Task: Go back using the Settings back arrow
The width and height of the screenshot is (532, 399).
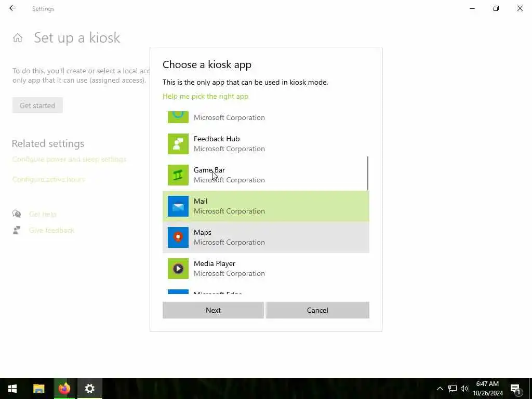Action: pyautogui.click(x=12, y=8)
